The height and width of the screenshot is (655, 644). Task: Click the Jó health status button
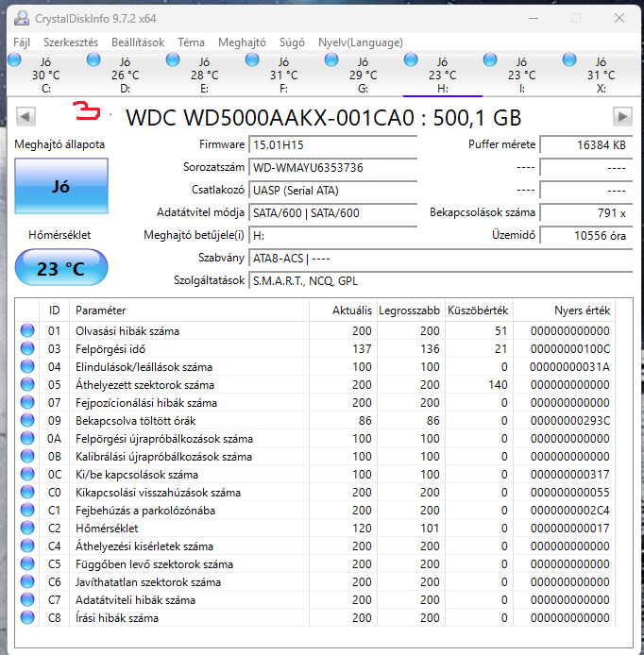(61, 186)
